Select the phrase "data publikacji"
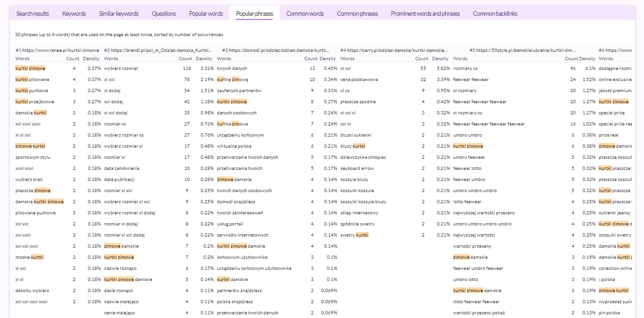This screenshot has width=644, height=318. (x=119, y=180)
